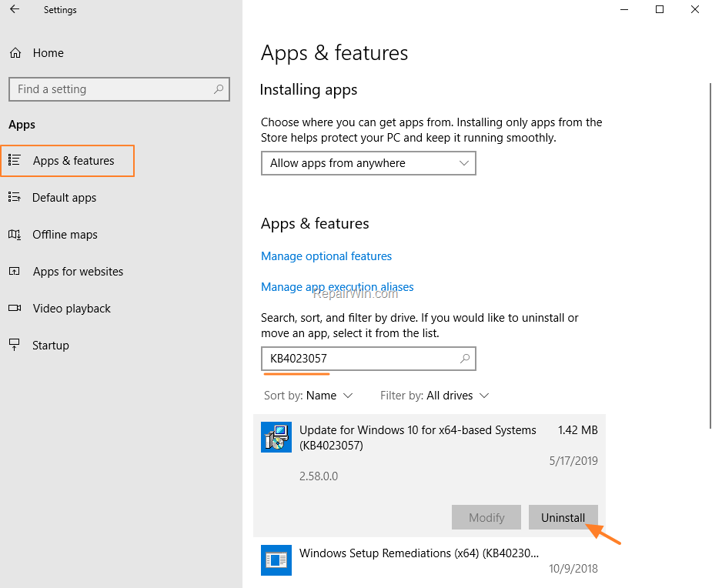The image size is (712, 588).
Task: Click the 1.42 MB size value
Action: (x=577, y=430)
